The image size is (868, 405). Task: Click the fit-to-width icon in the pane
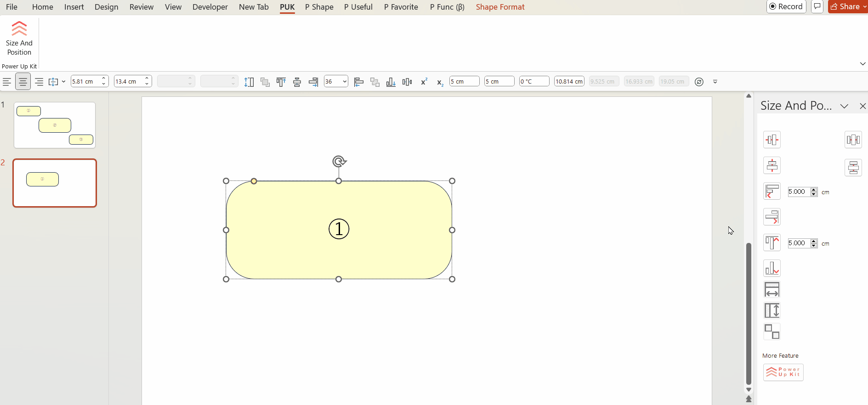point(772,290)
